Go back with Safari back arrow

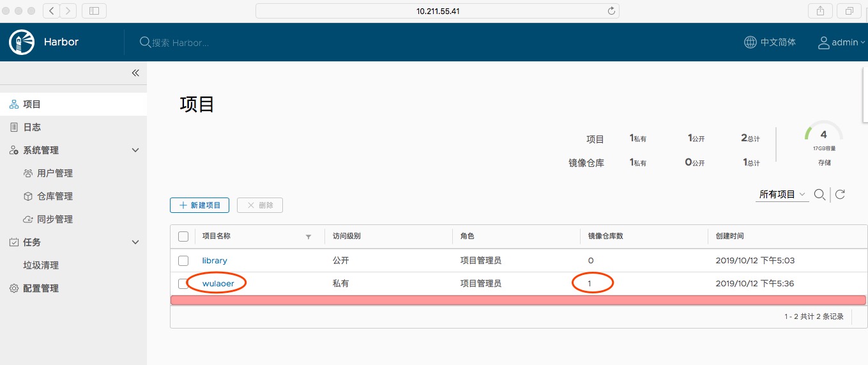pyautogui.click(x=52, y=11)
